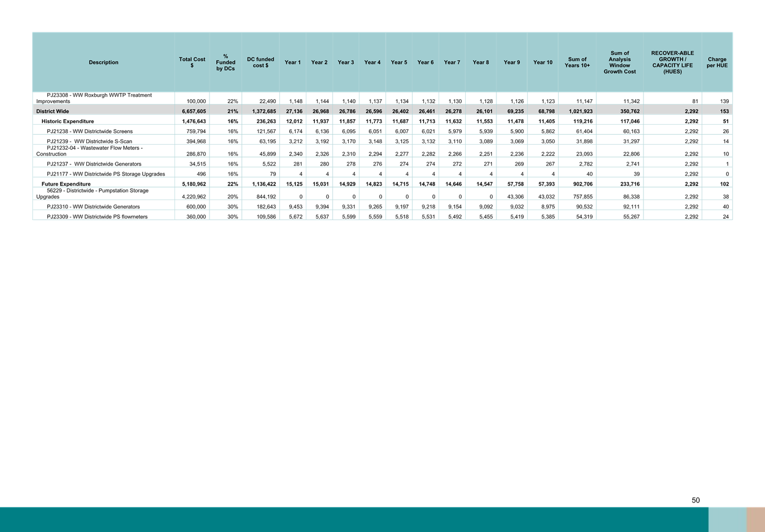The image size is (765, 532).
Task: Select PJ21239 - WW Districtwide S-Scan
Action: pyautogui.click(x=90, y=141)
